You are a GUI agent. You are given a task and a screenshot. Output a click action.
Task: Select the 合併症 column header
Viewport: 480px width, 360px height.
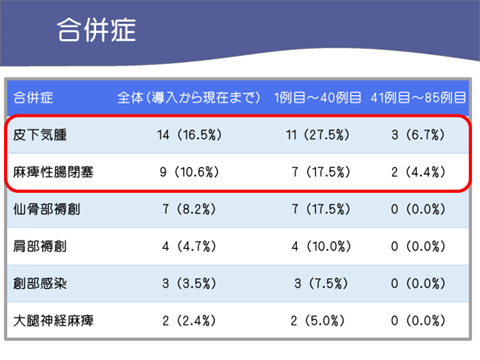click(33, 98)
